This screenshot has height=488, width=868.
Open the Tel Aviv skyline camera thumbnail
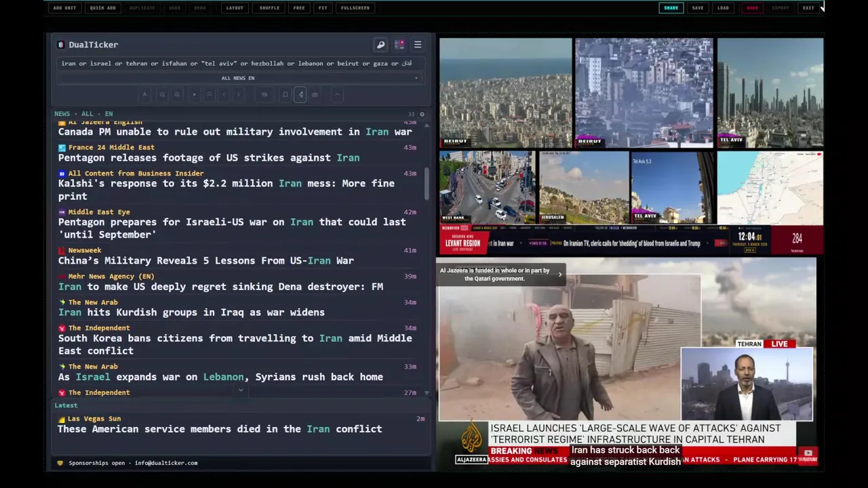point(770,92)
